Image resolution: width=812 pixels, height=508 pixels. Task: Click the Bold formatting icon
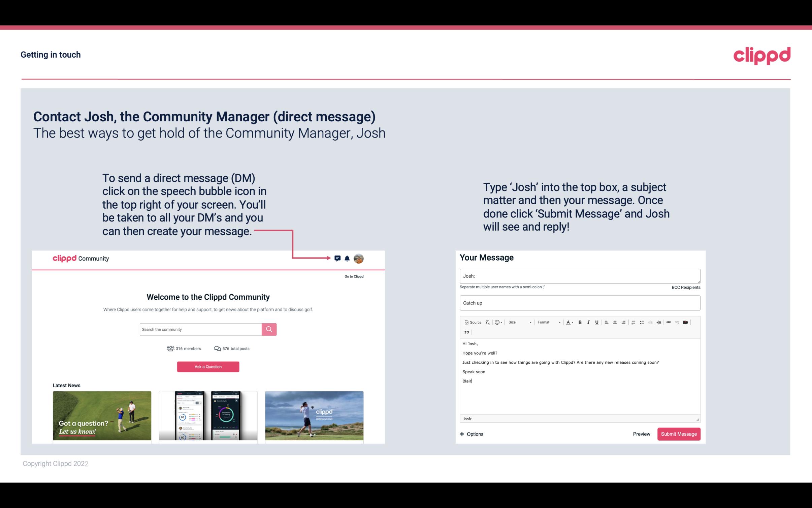tap(579, 322)
